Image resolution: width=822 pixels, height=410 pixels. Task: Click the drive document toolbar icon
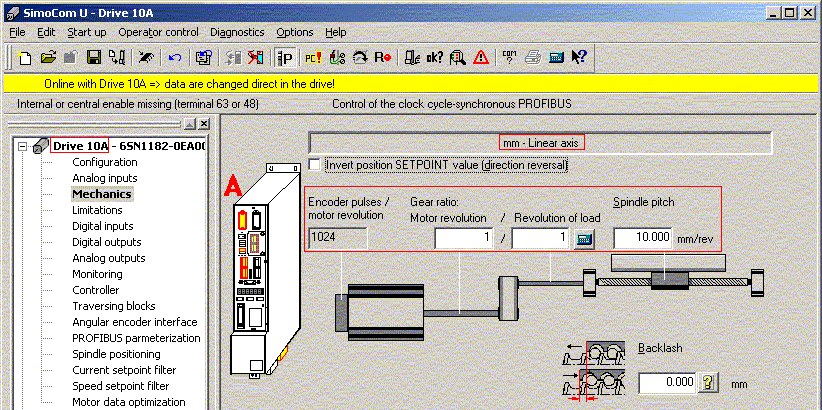point(413,57)
